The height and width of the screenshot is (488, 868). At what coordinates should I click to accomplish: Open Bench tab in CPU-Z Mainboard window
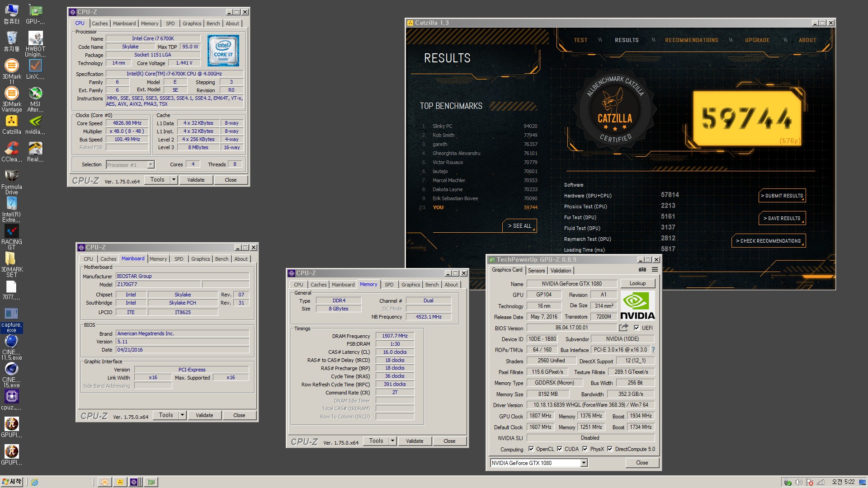(222, 259)
